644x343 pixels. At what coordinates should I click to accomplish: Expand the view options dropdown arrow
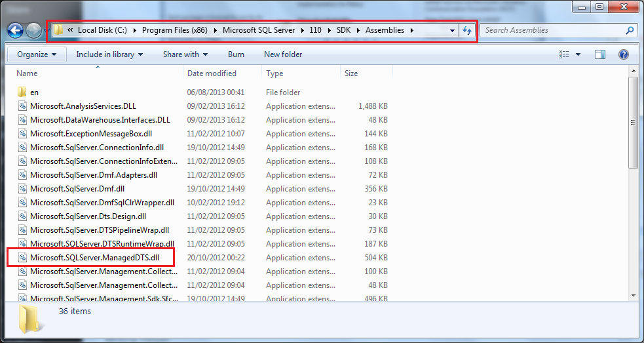pyautogui.click(x=578, y=54)
